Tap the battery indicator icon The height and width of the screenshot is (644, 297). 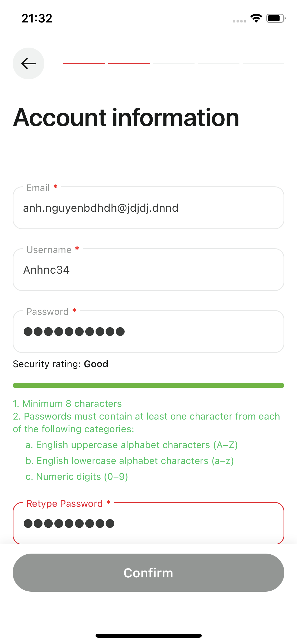[x=276, y=18]
